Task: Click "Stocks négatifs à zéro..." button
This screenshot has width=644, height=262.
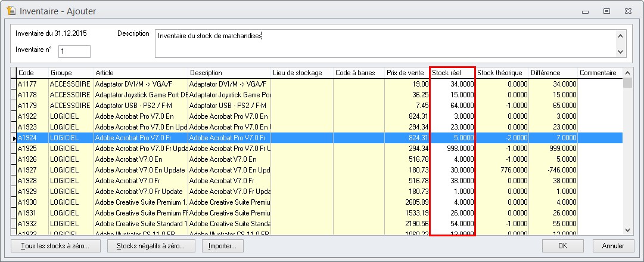Action: click(x=150, y=246)
